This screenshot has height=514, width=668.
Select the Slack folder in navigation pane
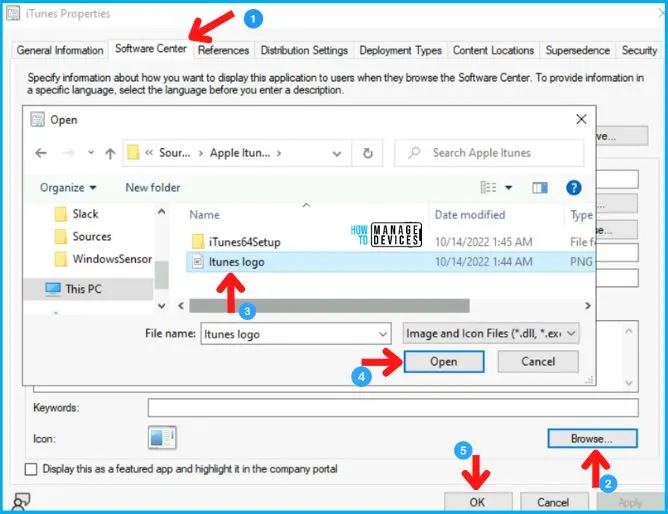point(77,214)
